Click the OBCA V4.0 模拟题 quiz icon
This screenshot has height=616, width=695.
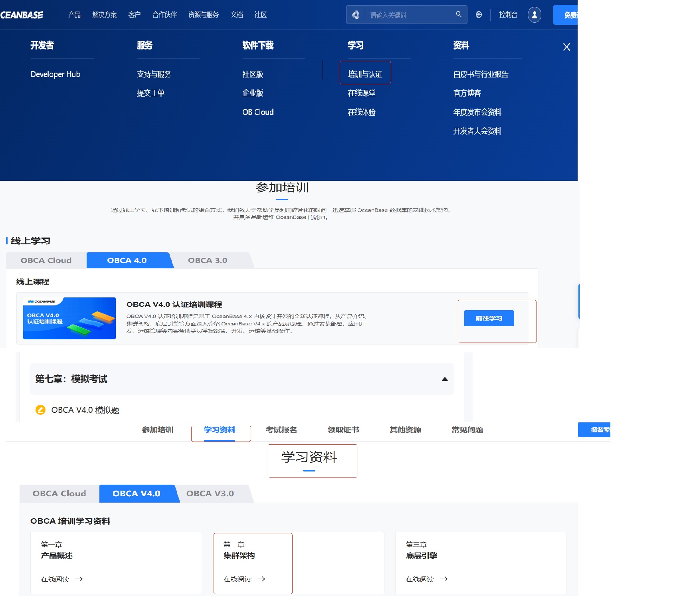pyautogui.click(x=40, y=410)
